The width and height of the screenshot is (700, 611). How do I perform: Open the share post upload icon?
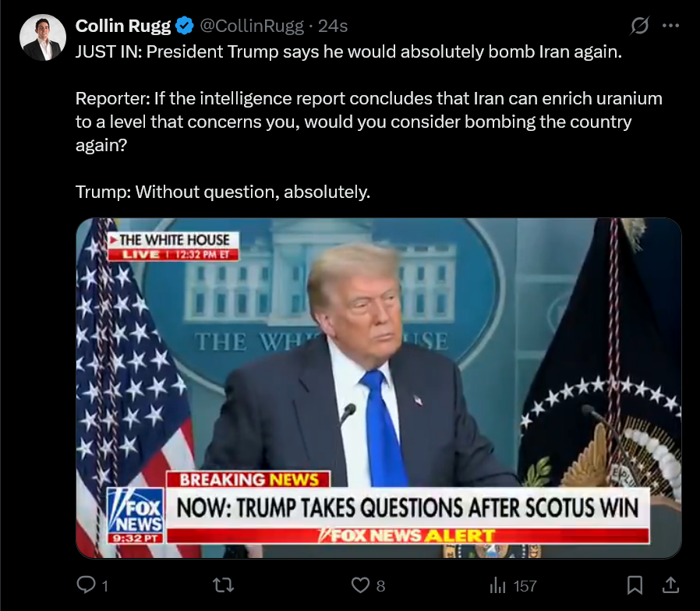point(670,585)
